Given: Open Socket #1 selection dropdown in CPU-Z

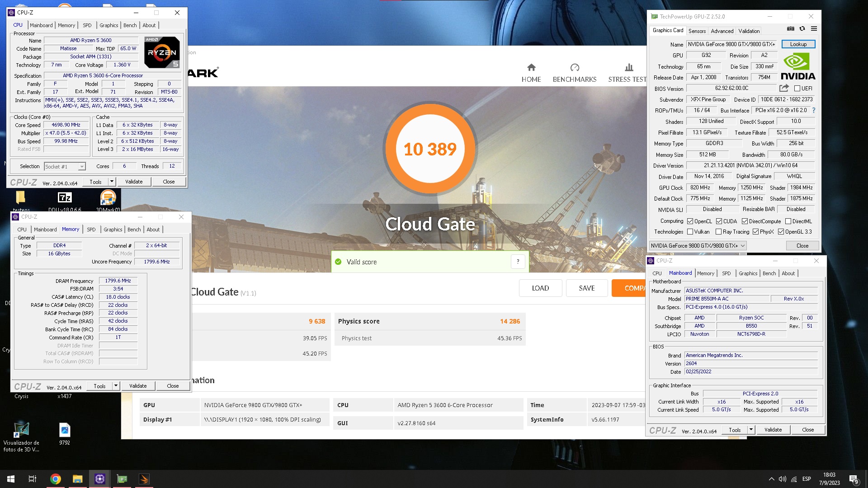Looking at the screenshot, I should pos(65,167).
